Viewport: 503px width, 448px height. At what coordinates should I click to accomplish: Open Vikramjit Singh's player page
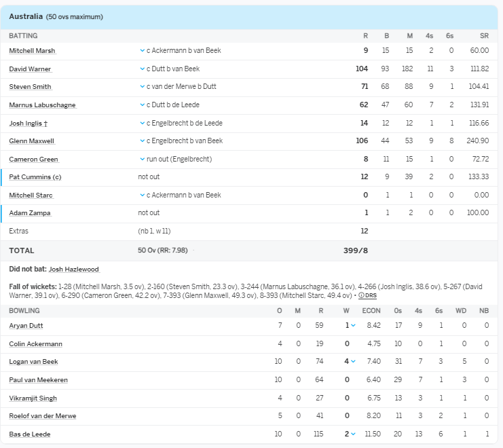tap(33, 398)
